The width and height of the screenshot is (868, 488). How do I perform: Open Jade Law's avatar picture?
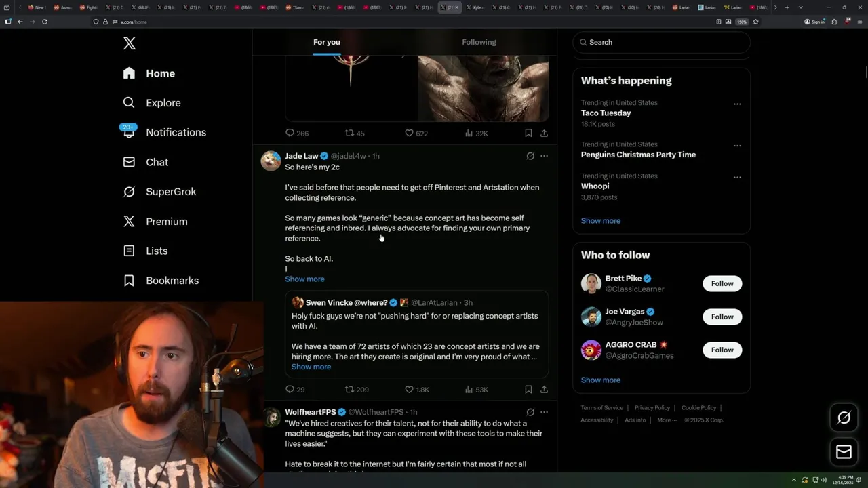(x=271, y=161)
